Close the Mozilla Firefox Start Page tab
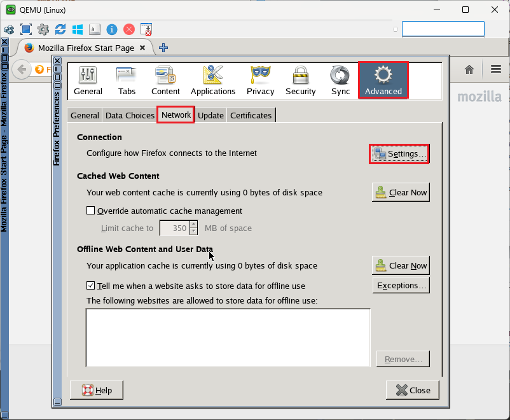Viewport: 510px width, 420px height. 142,48
